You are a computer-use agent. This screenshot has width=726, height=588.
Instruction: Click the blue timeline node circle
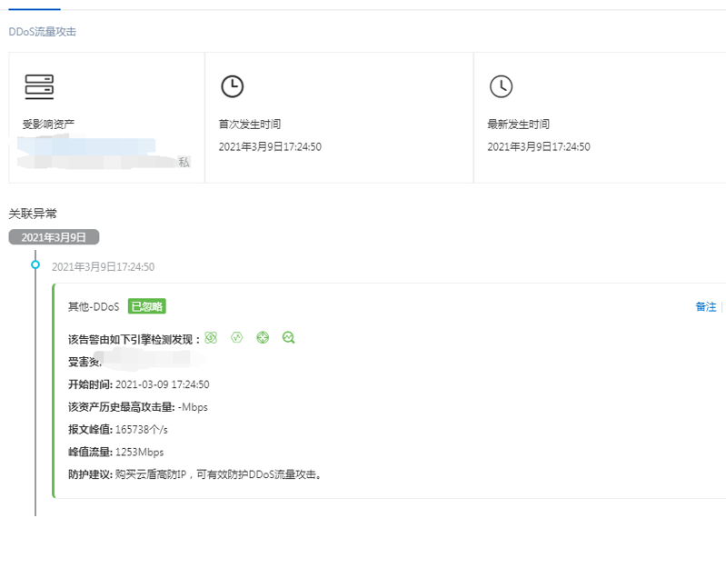coord(35,264)
